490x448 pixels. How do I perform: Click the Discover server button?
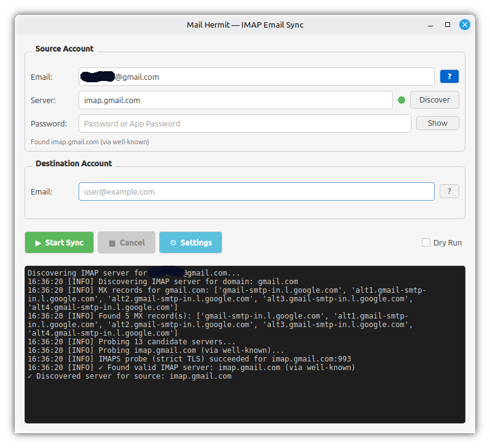point(434,99)
